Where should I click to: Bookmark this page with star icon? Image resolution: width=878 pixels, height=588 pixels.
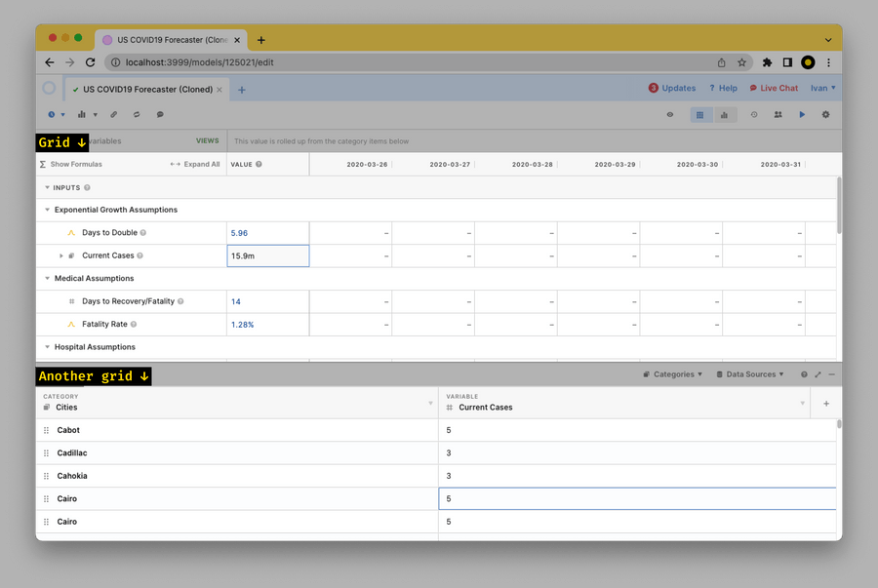(x=741, y=62)
